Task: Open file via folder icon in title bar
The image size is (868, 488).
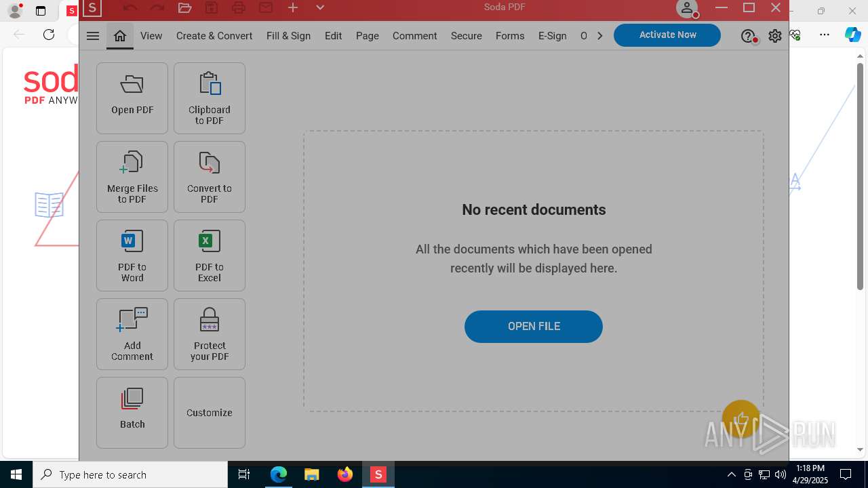Action: (184, 7)
